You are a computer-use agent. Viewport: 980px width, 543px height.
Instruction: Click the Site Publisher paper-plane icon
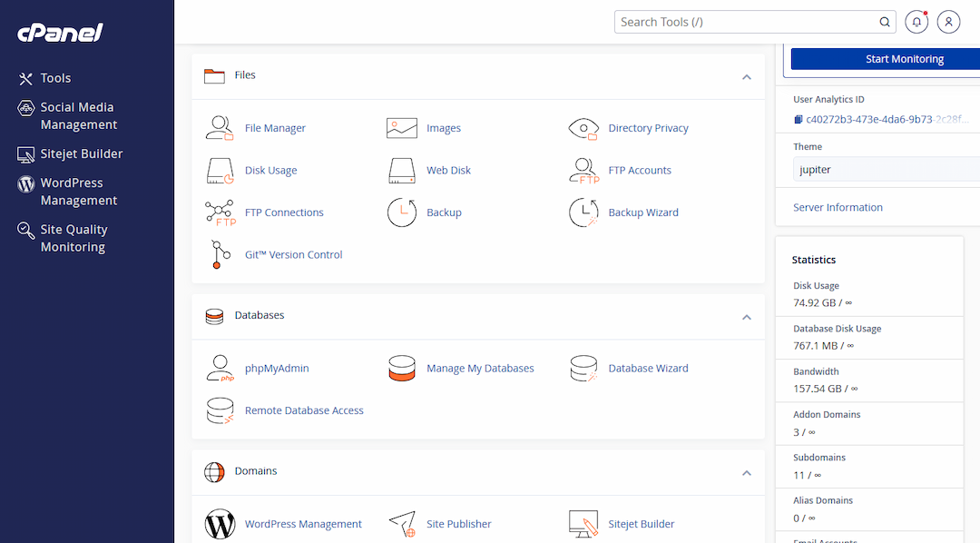[x=402, y=524]
